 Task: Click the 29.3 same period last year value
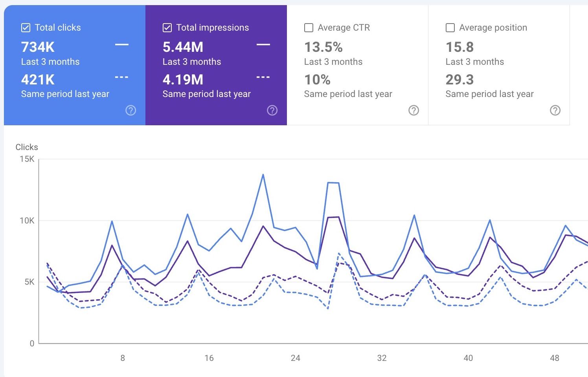(459, 80)
